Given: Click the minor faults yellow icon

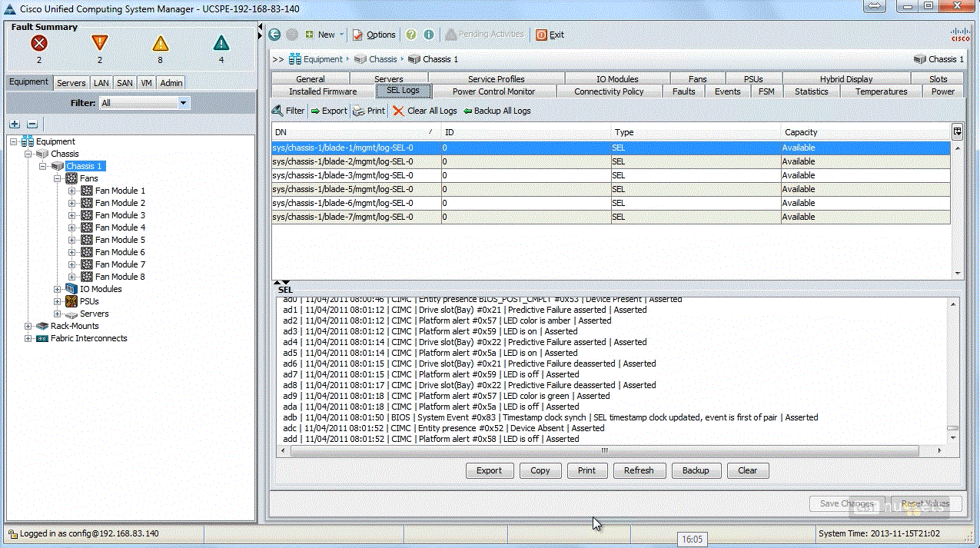Looking at the screenshot, I should point(160,43).
